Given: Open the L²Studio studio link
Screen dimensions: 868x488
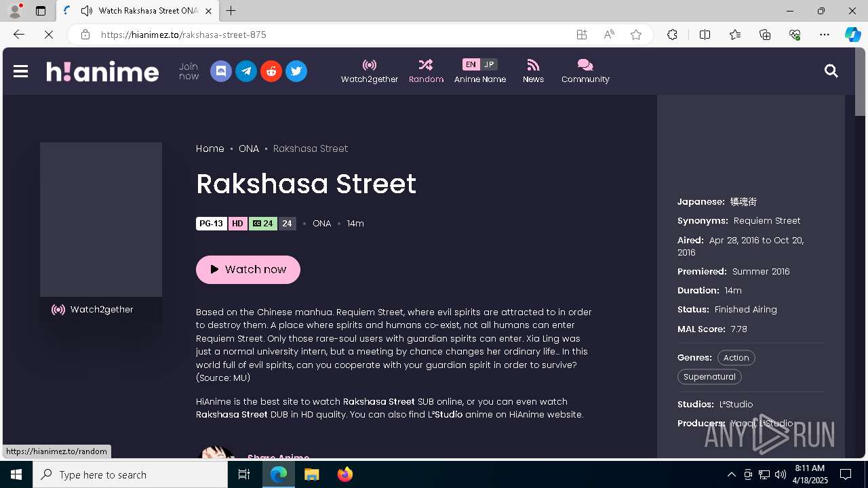Looking at the screenshot, I should pos(736,405).
